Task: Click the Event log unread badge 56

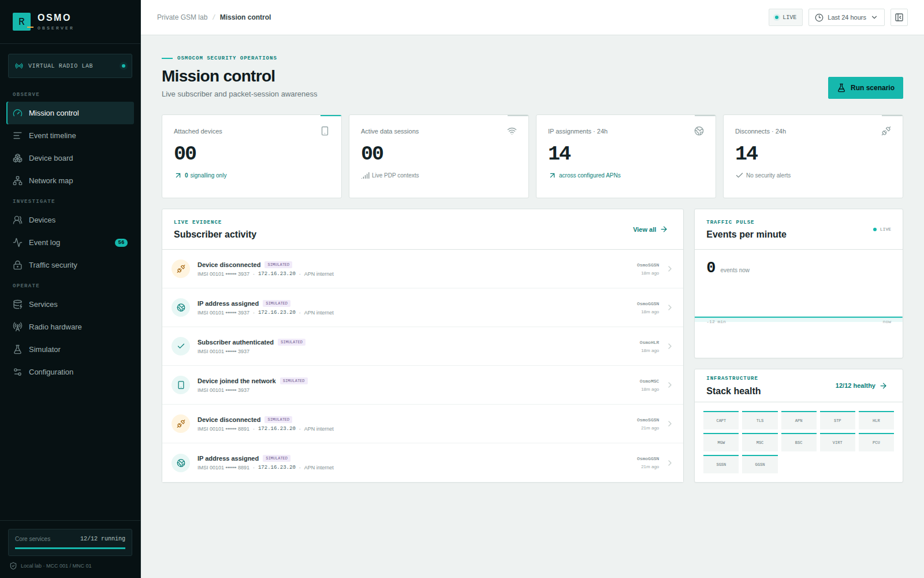Action: click(121, 243)
